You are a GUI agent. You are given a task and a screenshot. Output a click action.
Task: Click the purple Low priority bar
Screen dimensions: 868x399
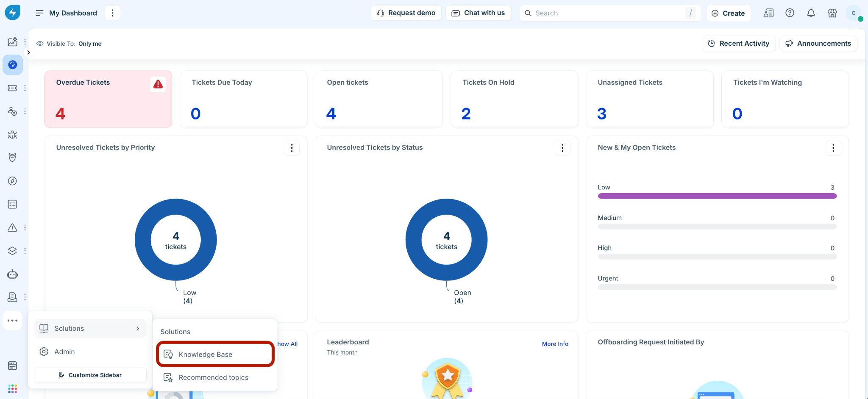pos(717,196)
